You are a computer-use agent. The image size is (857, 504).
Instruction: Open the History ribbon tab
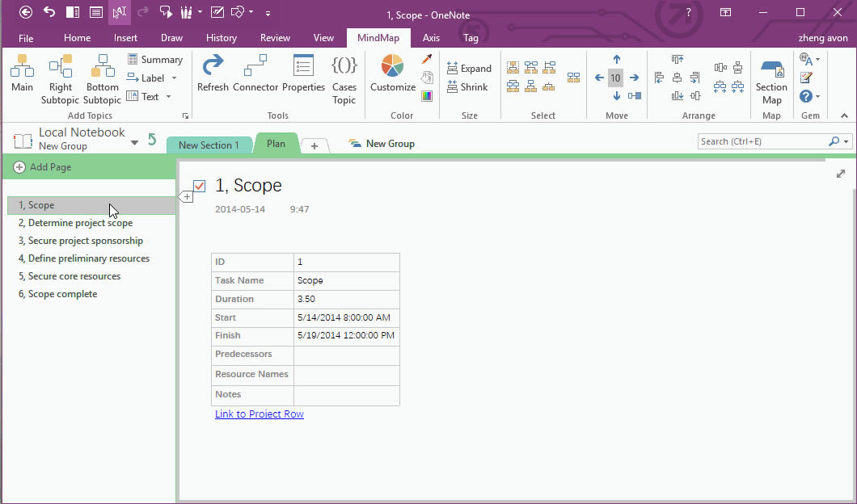221,37
